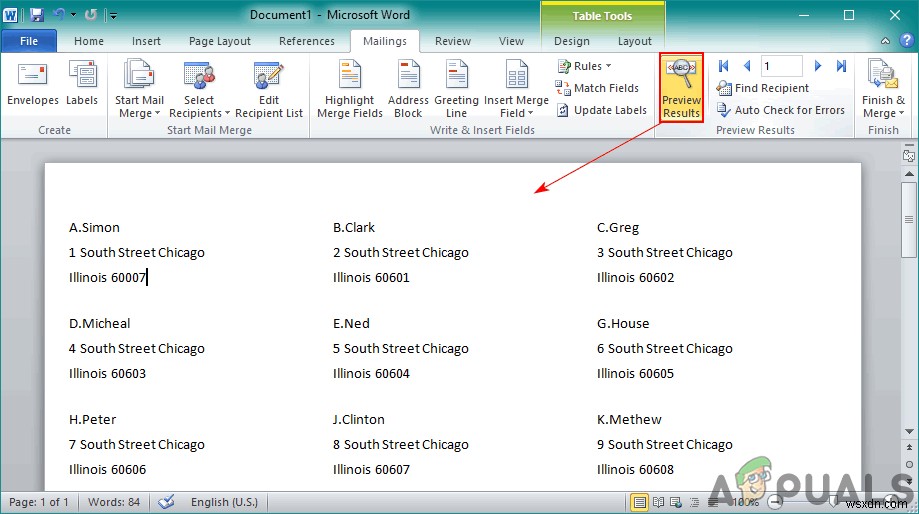Open Word Help
Image resolution: width=919 pixels, height=514 pixels.
click(x=906, y=40)
